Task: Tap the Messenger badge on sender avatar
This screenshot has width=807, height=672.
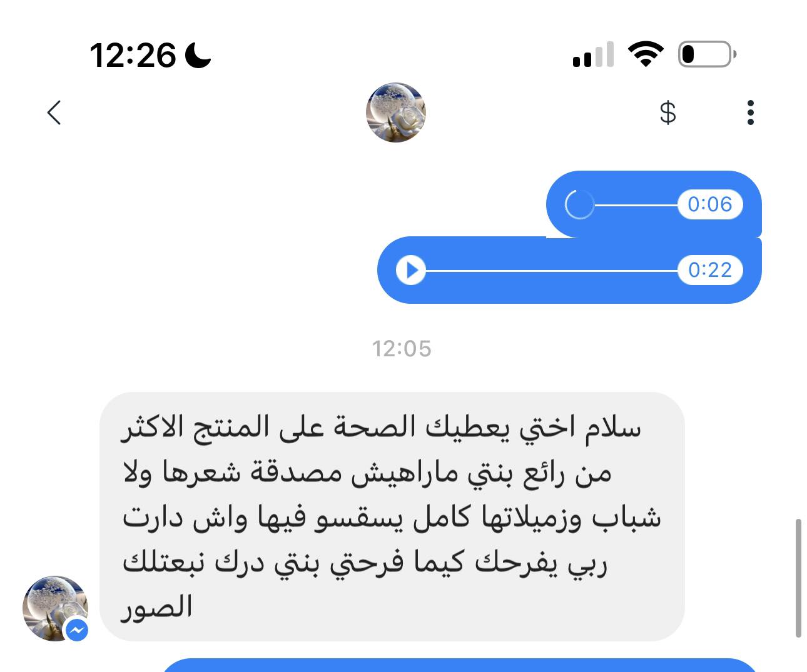Action: click(x=77, y=630)
